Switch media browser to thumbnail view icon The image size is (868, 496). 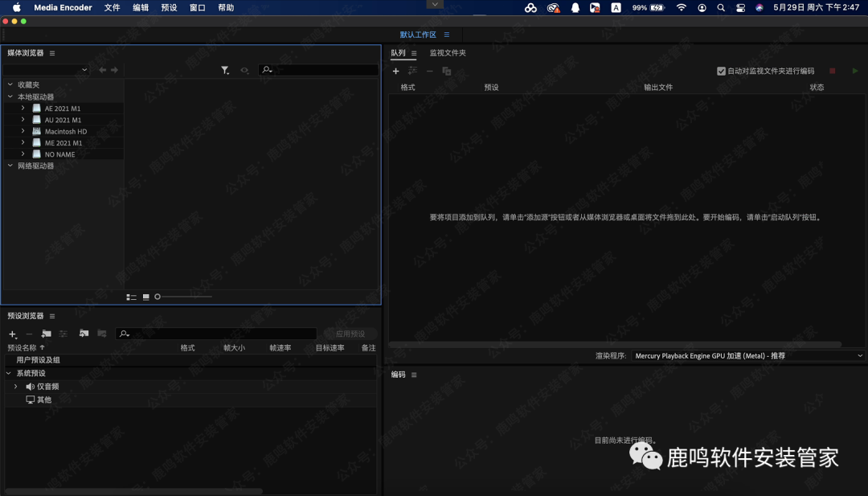(x=145, y=297)
